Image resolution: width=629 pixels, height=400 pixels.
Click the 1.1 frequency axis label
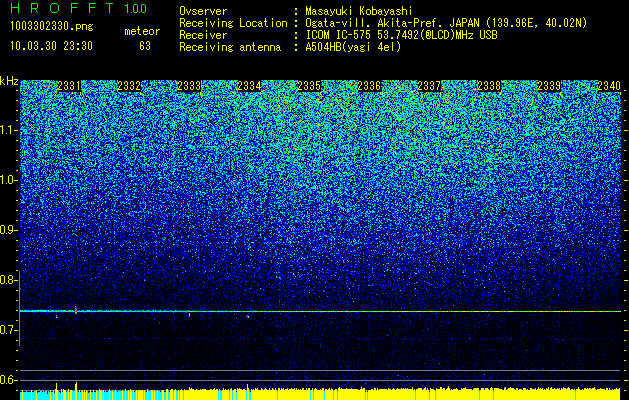(x=7, y=130)
